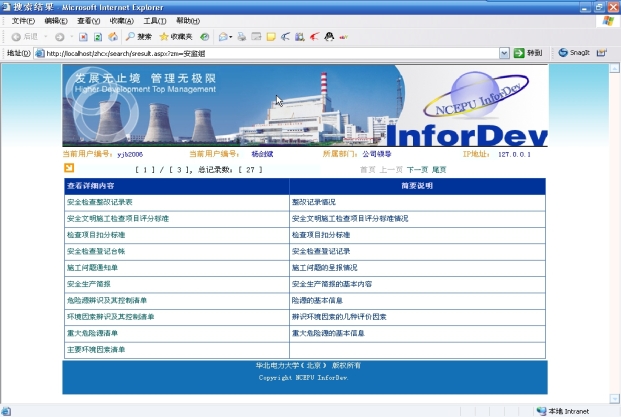Screen dimensions: 621x417
Task: Click the QQ penguin toolbar icon
Action: tap(327, 36)
